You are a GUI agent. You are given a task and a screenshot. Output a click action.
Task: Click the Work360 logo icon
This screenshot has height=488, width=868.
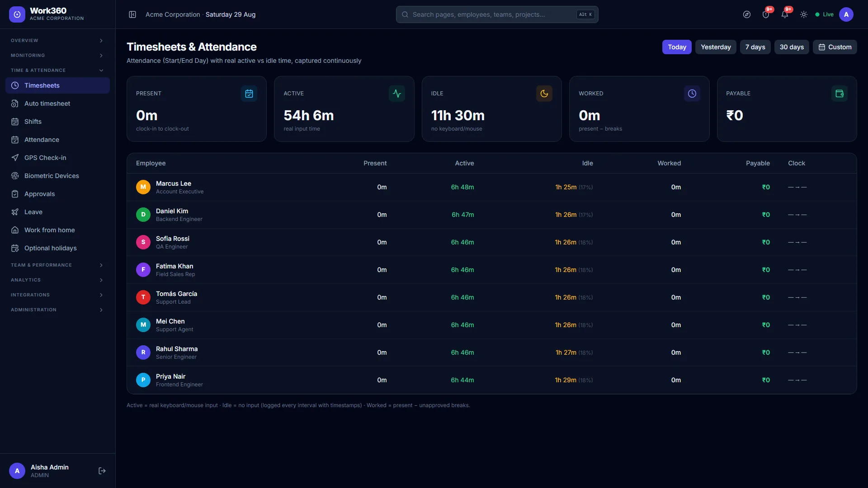click(17, 14)
